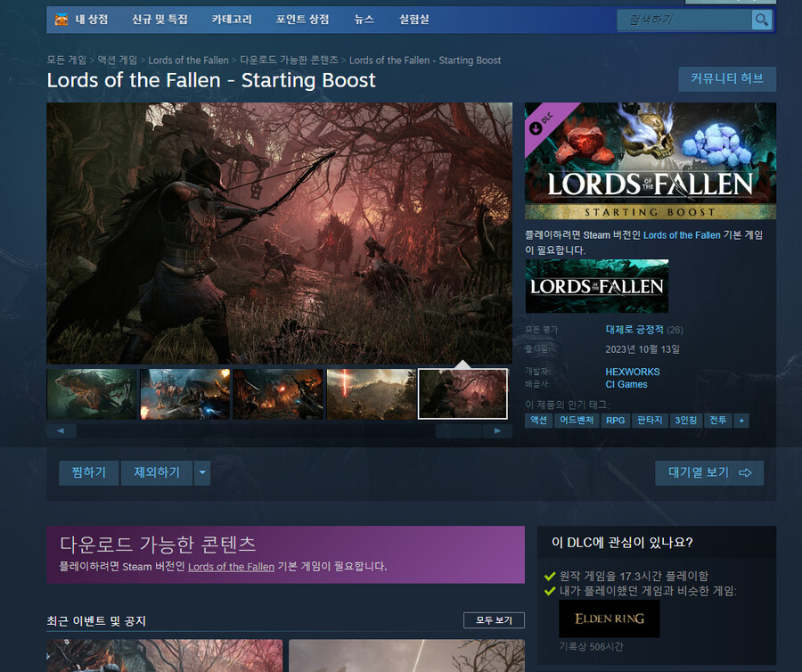Click the + icon to see more tags
Screen dimensions: 802x672
coord(743,420)
